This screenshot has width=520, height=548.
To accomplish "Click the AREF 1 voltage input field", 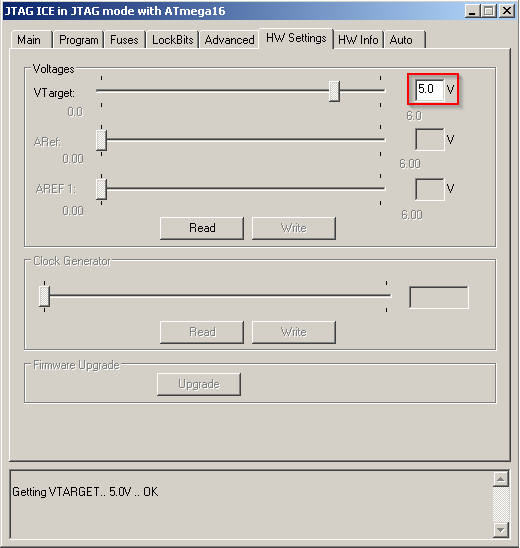I will (429, 189).
